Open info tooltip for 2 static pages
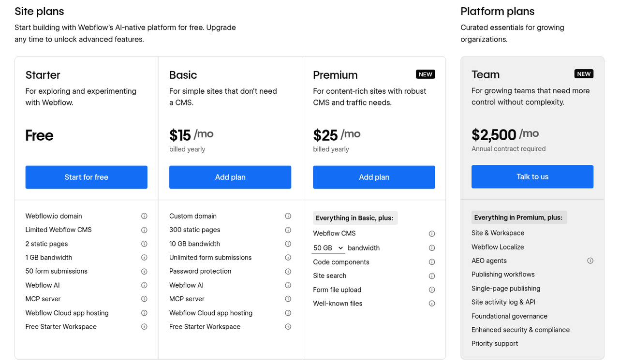Screen dimensions: 619x364 pos(144,244)
